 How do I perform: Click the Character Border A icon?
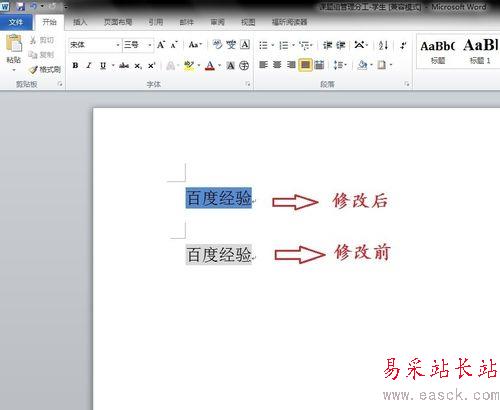point(245,45)
